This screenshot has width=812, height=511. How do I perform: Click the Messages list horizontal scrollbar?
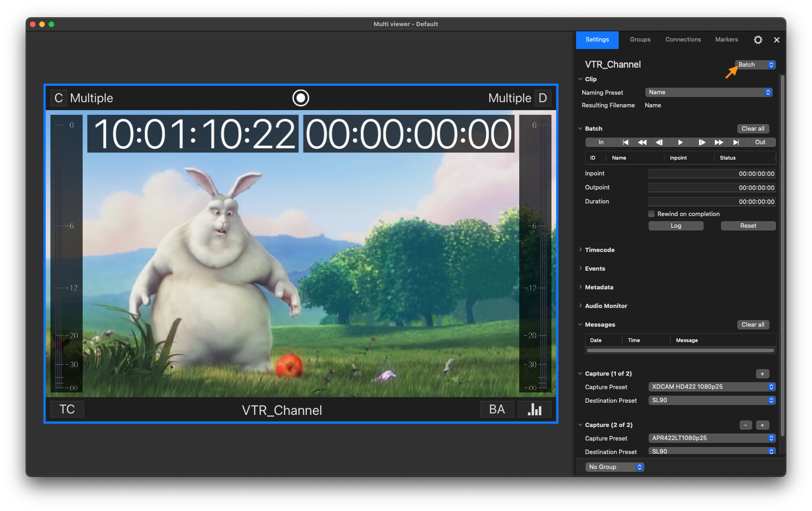pyautogui.click(x=680, y=350)
